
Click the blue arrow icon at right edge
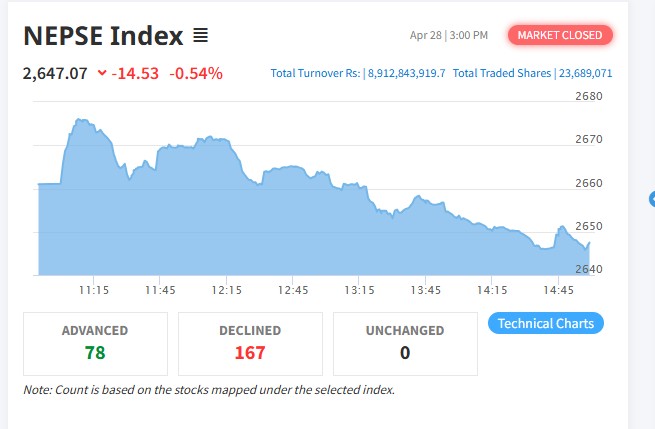tap(652, 199)
